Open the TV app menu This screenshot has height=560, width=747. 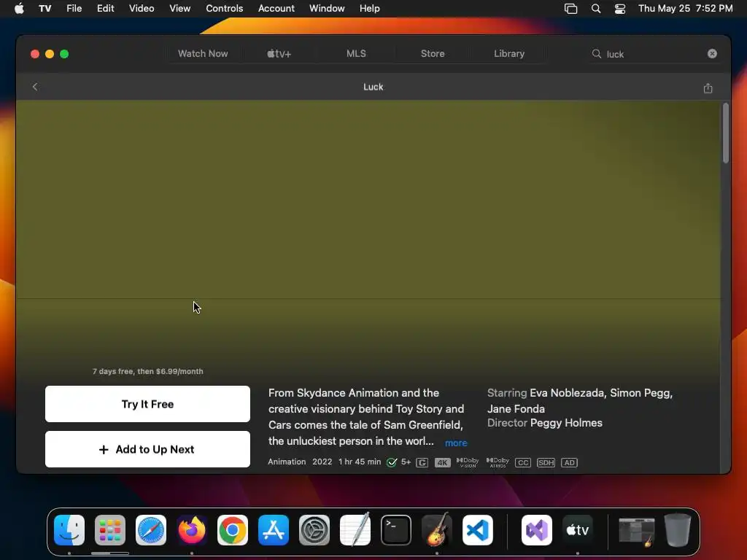[44, 8]
